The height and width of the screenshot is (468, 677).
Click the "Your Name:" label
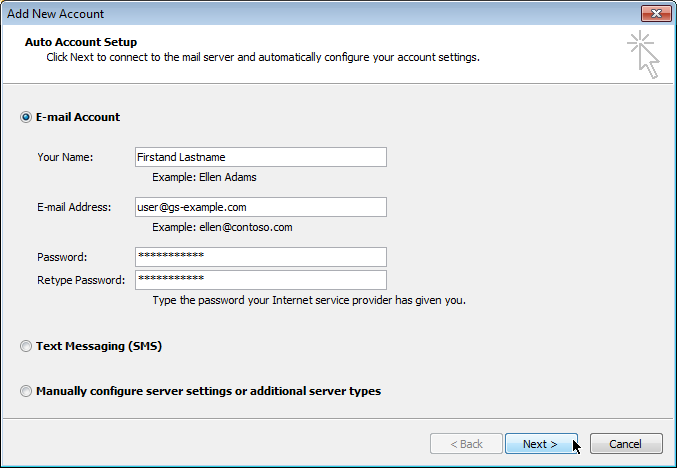65,157
